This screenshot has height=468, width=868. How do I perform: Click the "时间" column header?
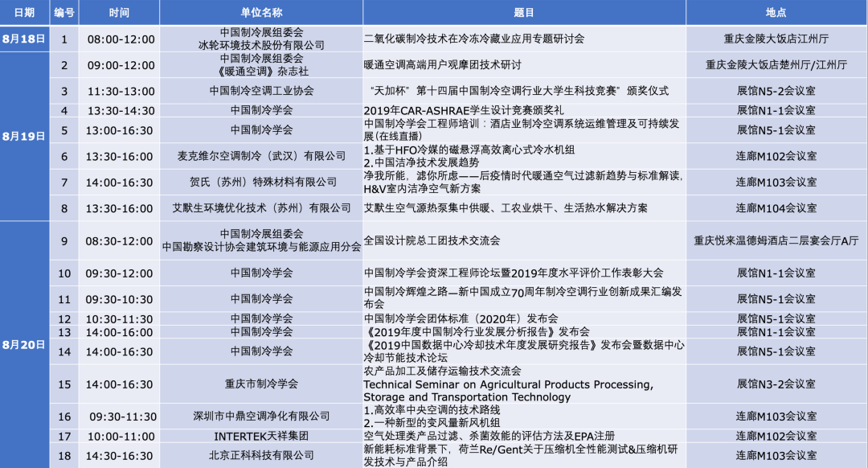119,12
